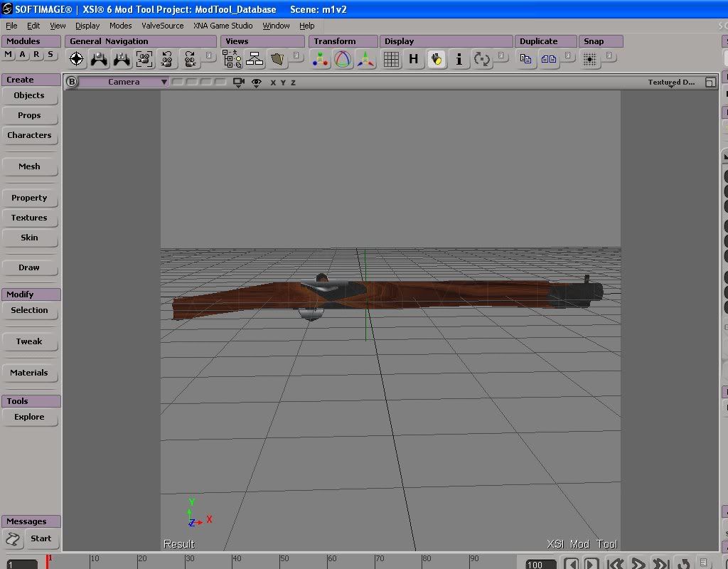Open the Views options small icon
This screenshot has height=569, width=728.
click(296, 55)
